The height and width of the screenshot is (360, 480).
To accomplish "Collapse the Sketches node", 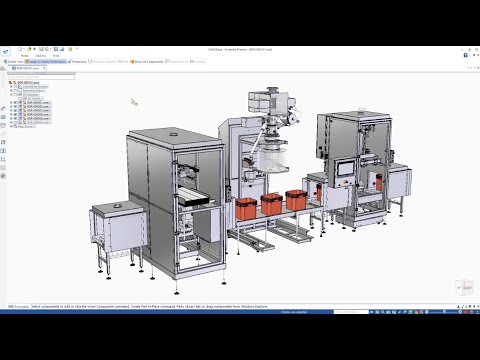I will click(11, 95).
